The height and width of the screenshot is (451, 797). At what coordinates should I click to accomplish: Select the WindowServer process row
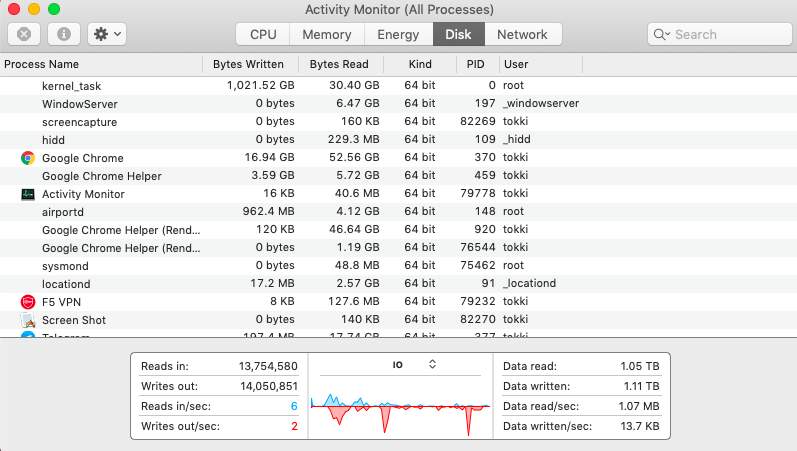click(398, 103)
